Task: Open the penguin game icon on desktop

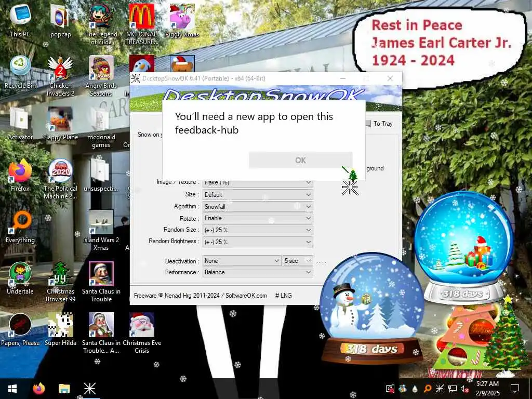Action: pyautogui.click(x=141, y=63)
